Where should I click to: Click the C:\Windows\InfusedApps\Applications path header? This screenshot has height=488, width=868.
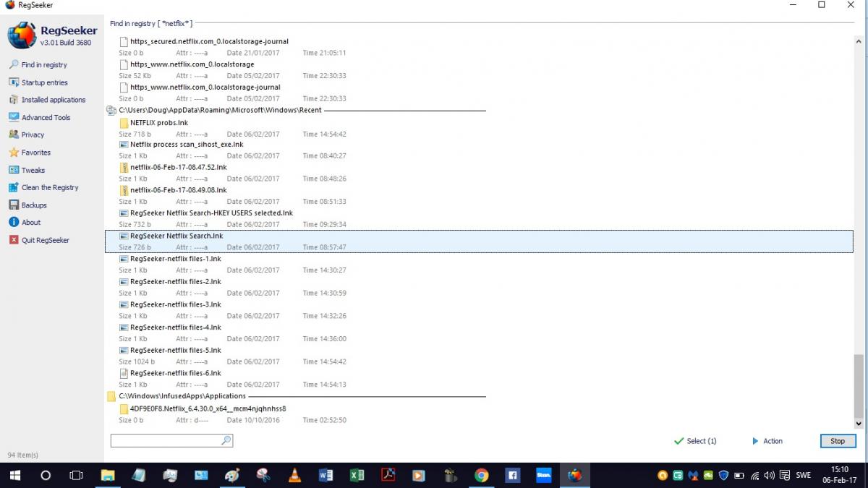(x=182, y=396)
